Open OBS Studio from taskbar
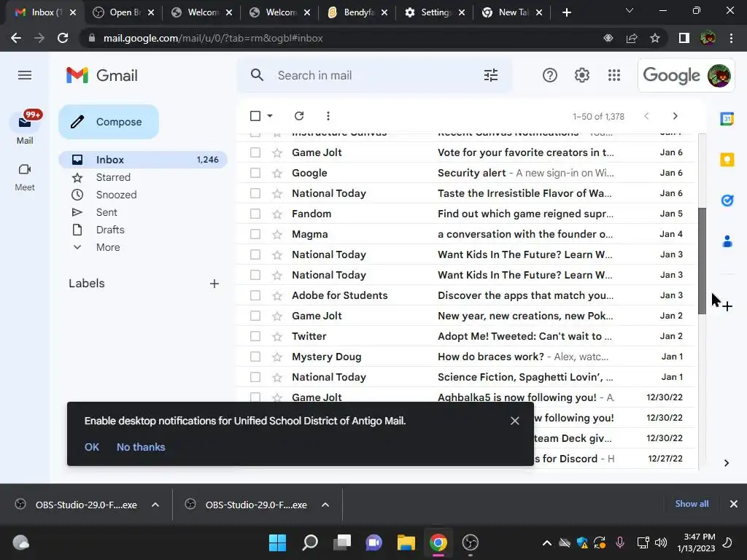 [x=471, y=542]
